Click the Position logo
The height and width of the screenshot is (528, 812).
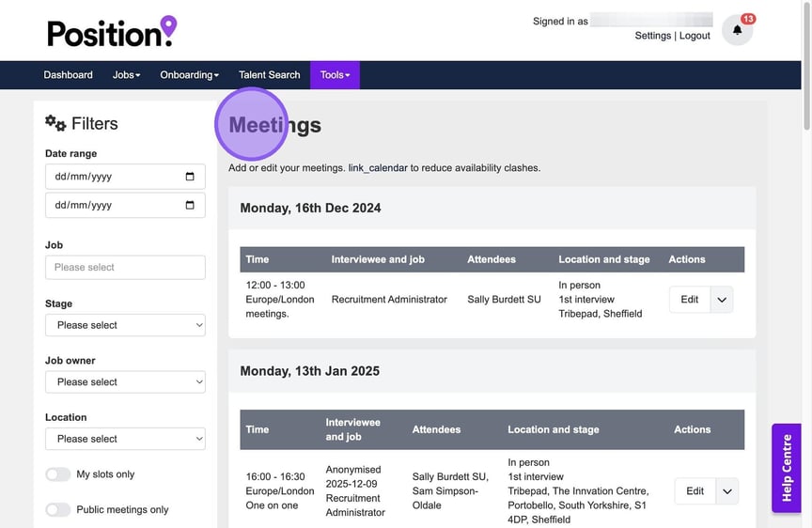[x=112, y=32]
